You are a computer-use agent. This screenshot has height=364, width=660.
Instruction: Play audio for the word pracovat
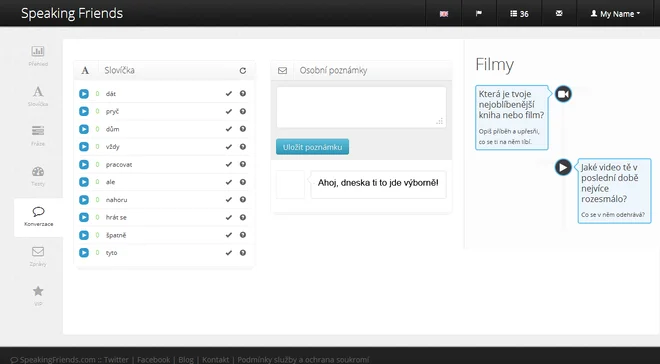coord(84,165)
